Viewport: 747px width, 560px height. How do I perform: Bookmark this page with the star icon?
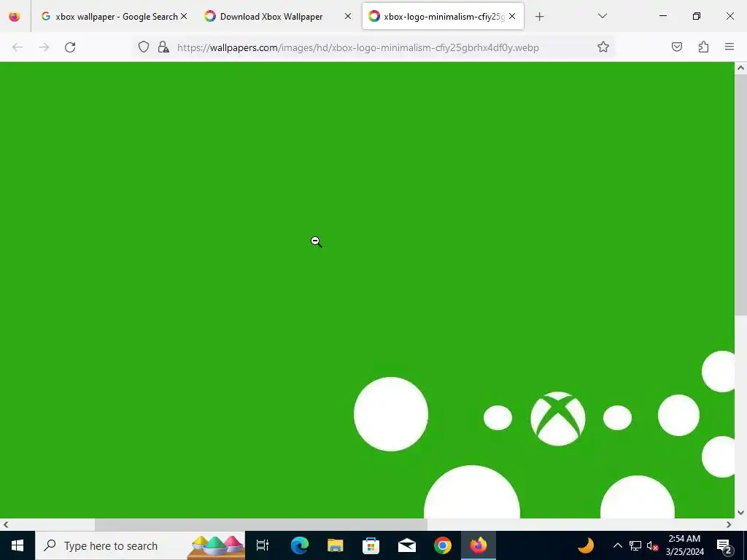click(x=603, y=47)
